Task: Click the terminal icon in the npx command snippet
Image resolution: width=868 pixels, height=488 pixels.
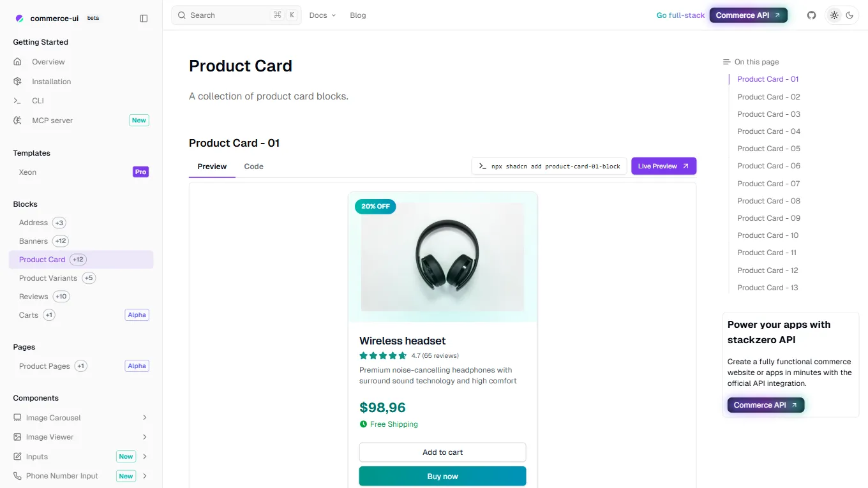Action: [483, 165]
